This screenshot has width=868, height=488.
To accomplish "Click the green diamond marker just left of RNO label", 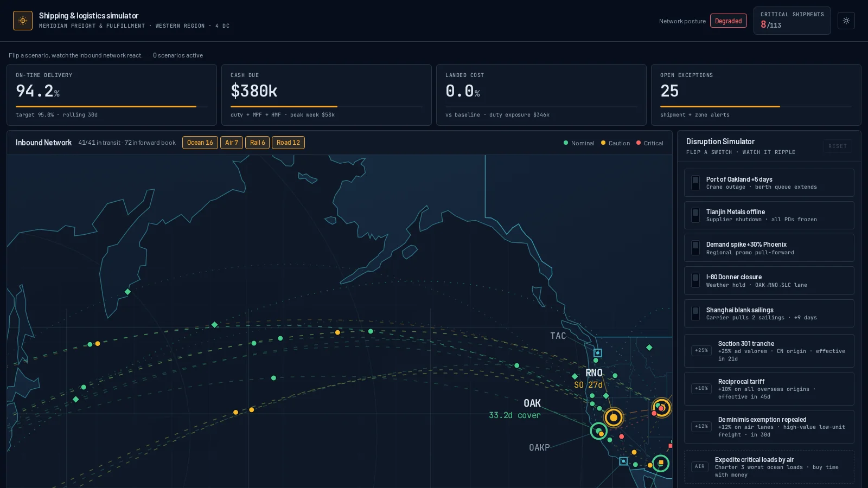I will 575,376.
